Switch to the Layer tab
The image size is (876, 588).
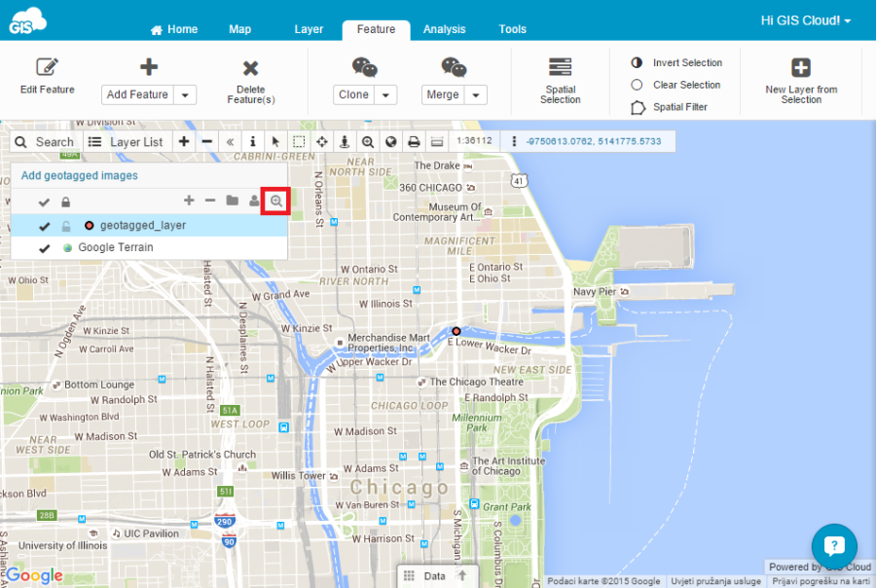click(x=309, y=29)
